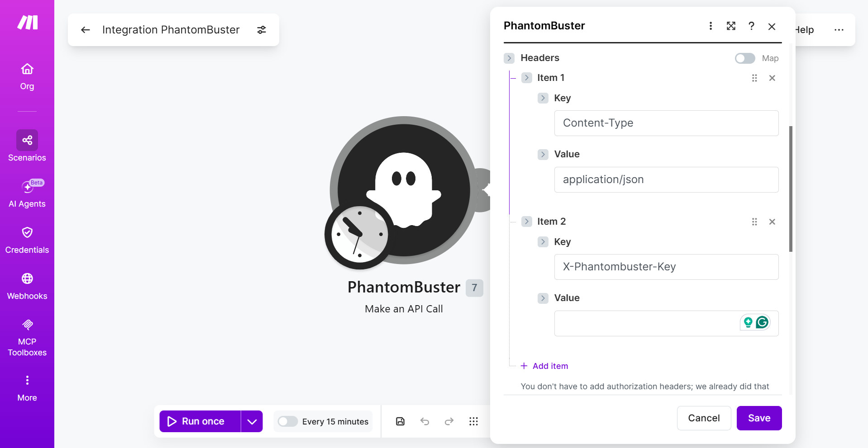Image resolution: width=868 pixels, height=448 pixels.
Task: Click the module number 7 badge
Action: 474,288
